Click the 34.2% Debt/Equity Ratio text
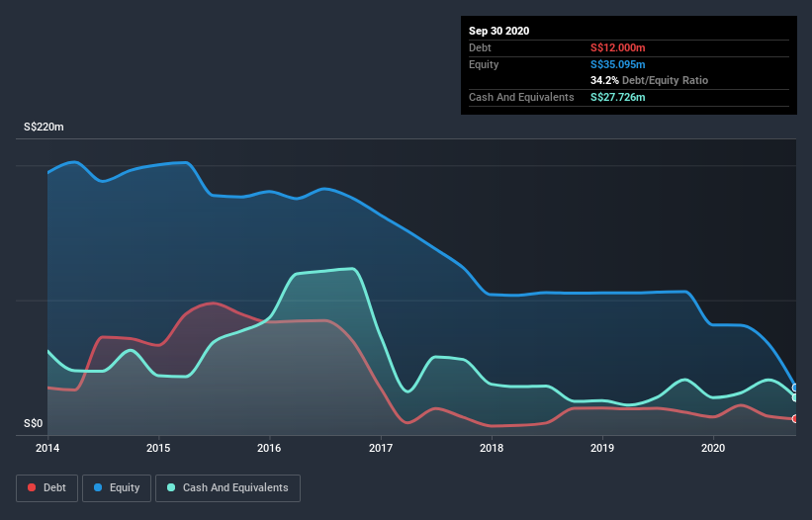Viewport: 812px width, 520px height. pyautogui.click(x=650, y=80)
